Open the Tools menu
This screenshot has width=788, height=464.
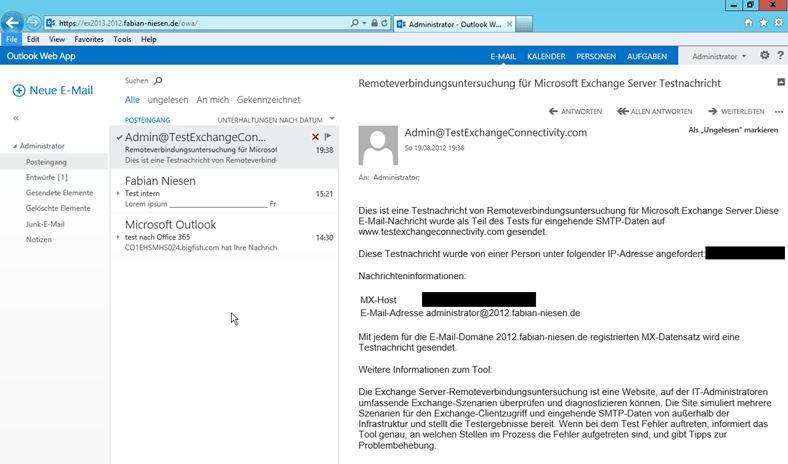(122, 39)
